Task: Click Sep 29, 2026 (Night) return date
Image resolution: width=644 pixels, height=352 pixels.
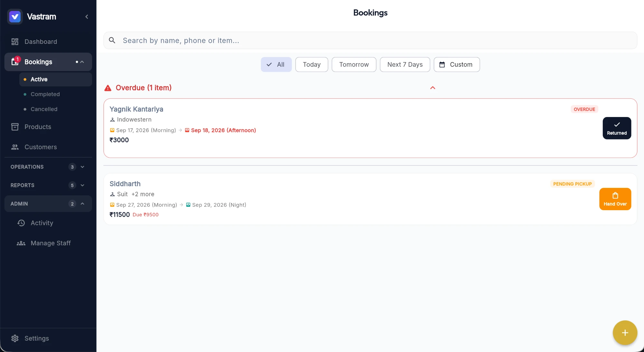Action: (219, 205)
